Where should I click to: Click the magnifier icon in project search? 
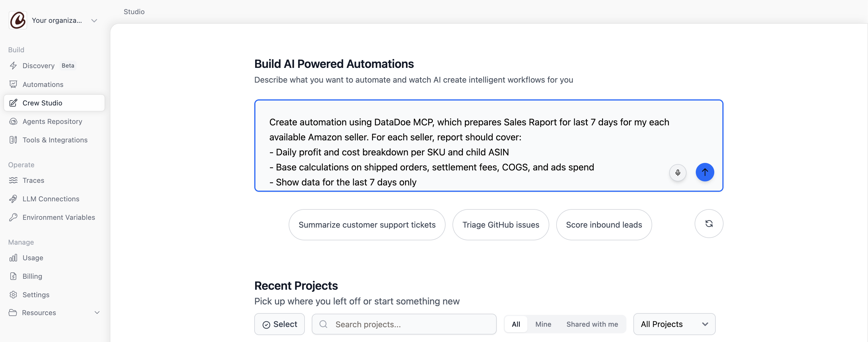click(324, 324)
